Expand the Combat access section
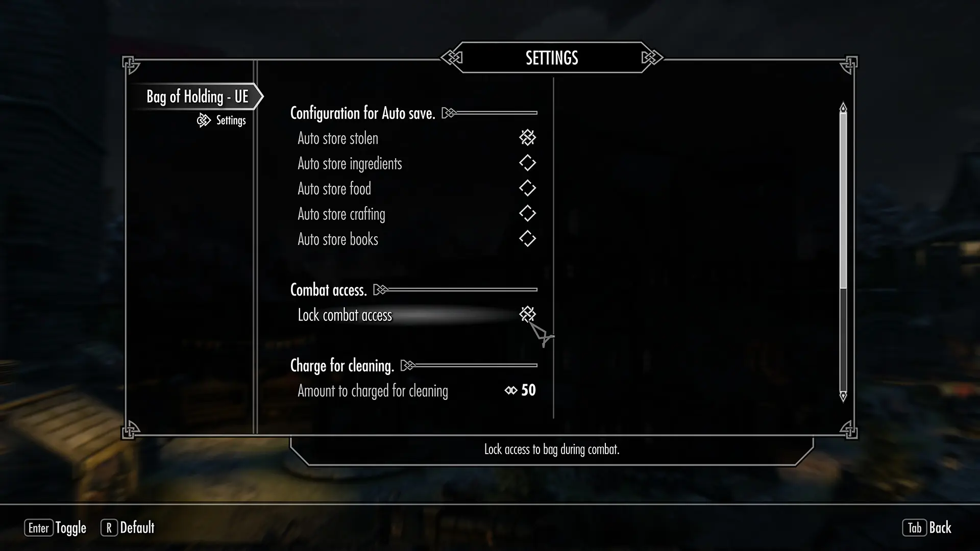This screenshot has height=551, width=980. coord(378,290)
